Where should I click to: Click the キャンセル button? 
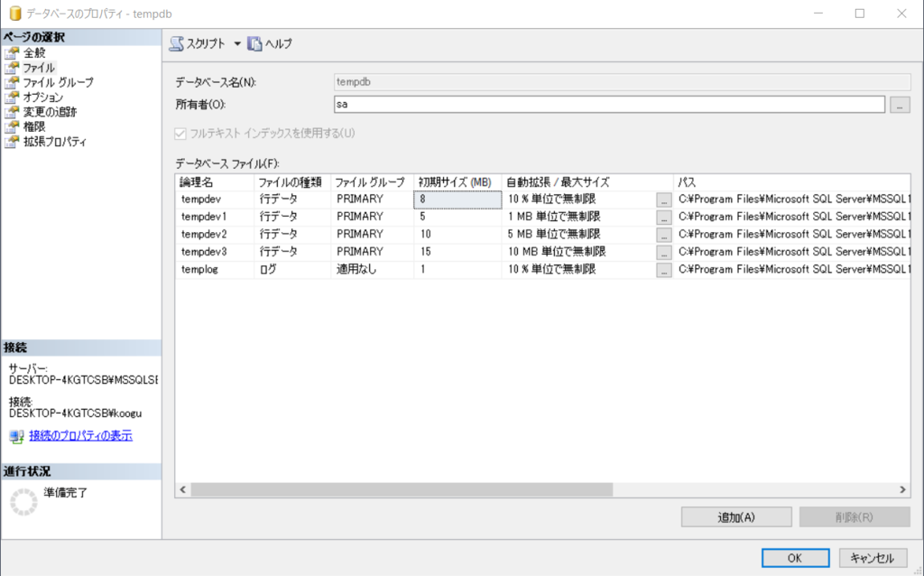coord(872,557)
